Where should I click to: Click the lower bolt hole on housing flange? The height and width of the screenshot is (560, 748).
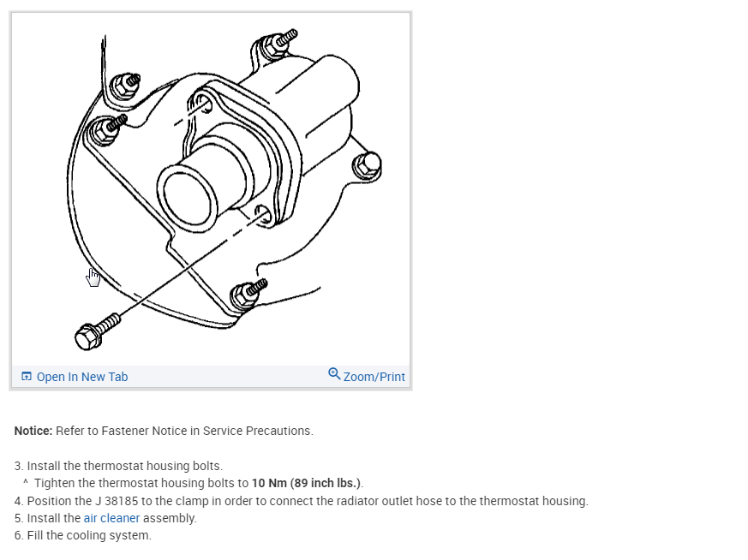pyautogui.click(x=263, y=215)
